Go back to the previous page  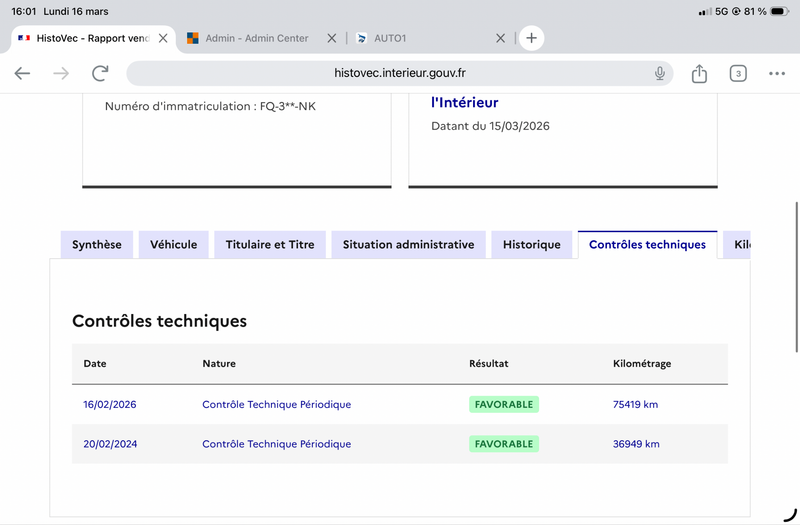(22, 73)
